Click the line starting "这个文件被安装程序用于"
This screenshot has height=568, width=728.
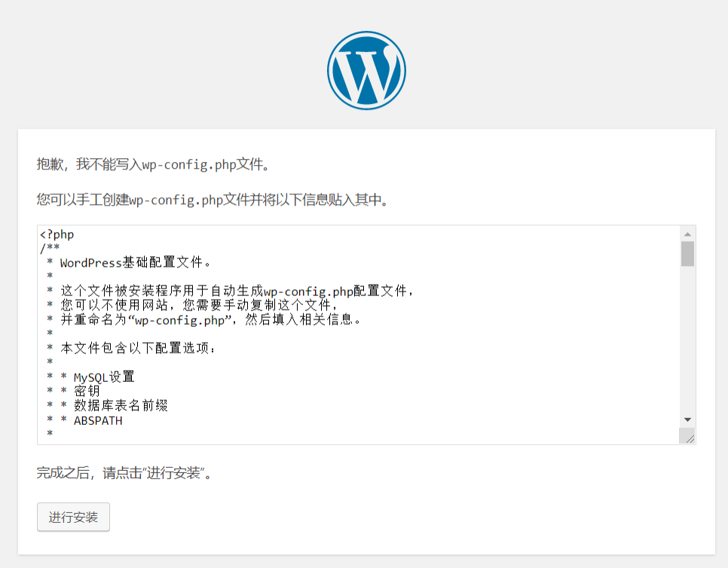(x=237, y=291)
